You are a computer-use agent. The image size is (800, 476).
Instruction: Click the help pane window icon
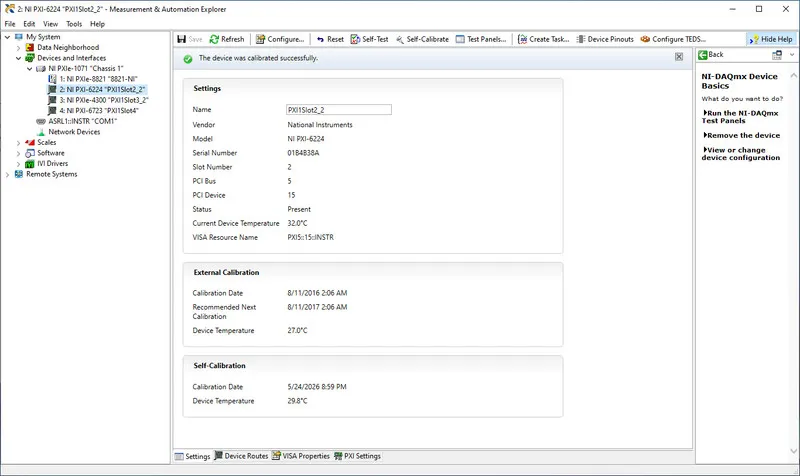(777, 55)
